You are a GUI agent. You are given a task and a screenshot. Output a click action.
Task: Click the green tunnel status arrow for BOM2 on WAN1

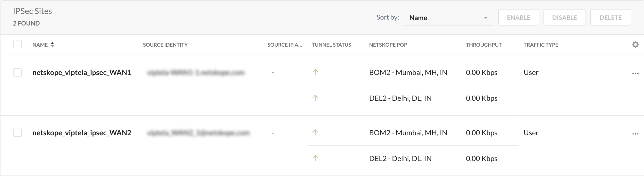pyautogui.click(x=315, y=72)
